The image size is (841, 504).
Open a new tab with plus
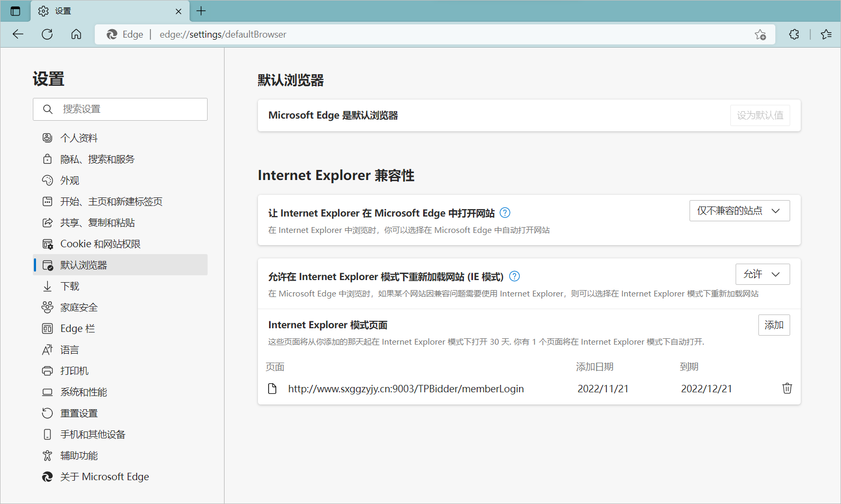pyautogui.click(x=201, y=11)
